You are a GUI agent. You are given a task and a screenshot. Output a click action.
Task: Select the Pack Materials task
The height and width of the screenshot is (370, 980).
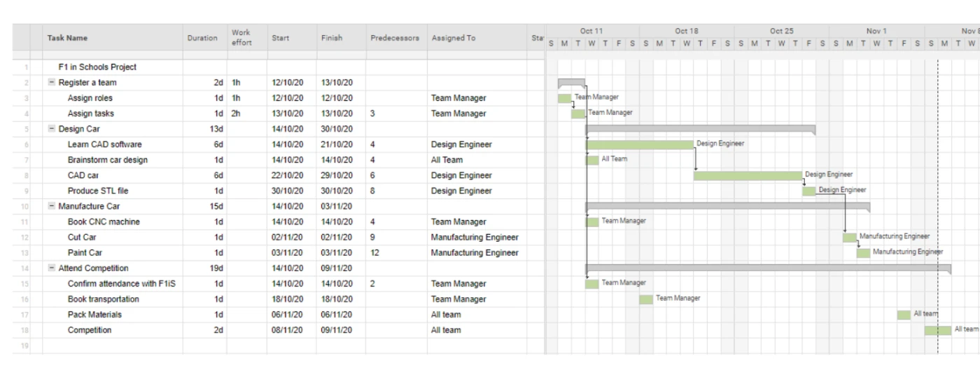click(x=94, y=315)
